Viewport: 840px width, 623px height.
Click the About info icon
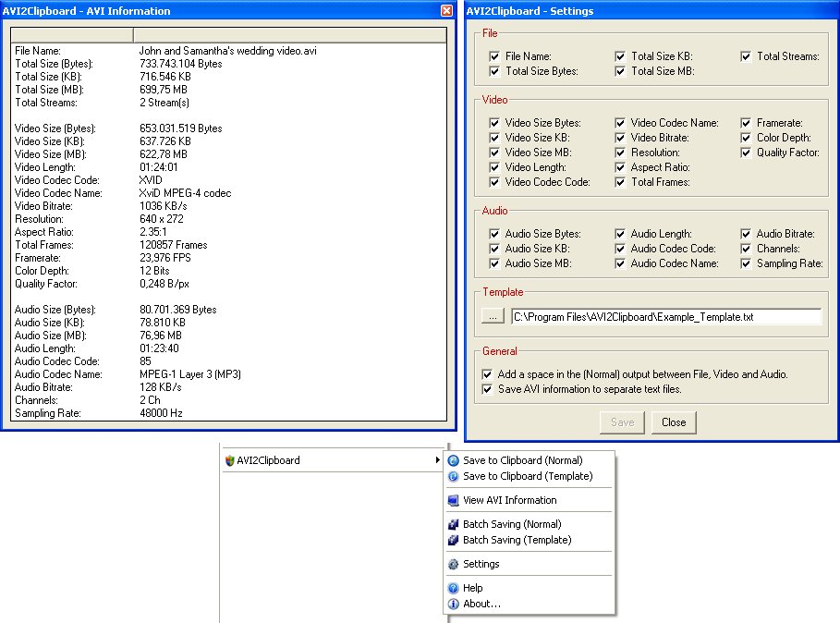453,604
